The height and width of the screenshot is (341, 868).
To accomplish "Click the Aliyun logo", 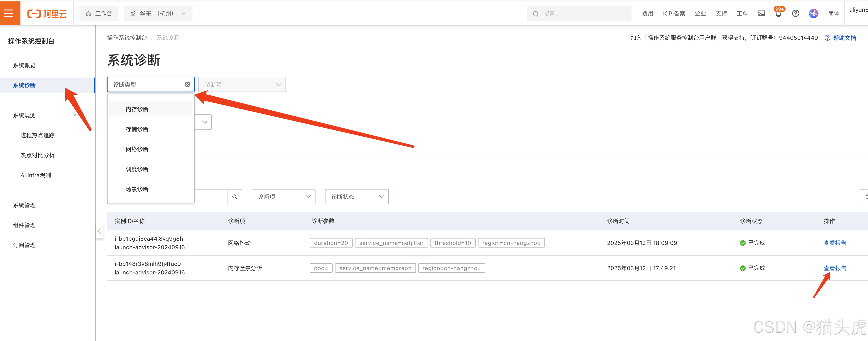I will point(47,14).
